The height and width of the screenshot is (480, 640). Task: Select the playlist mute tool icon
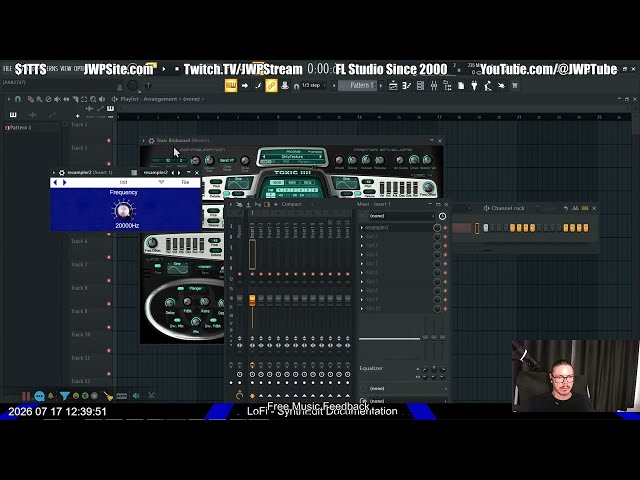57,99
